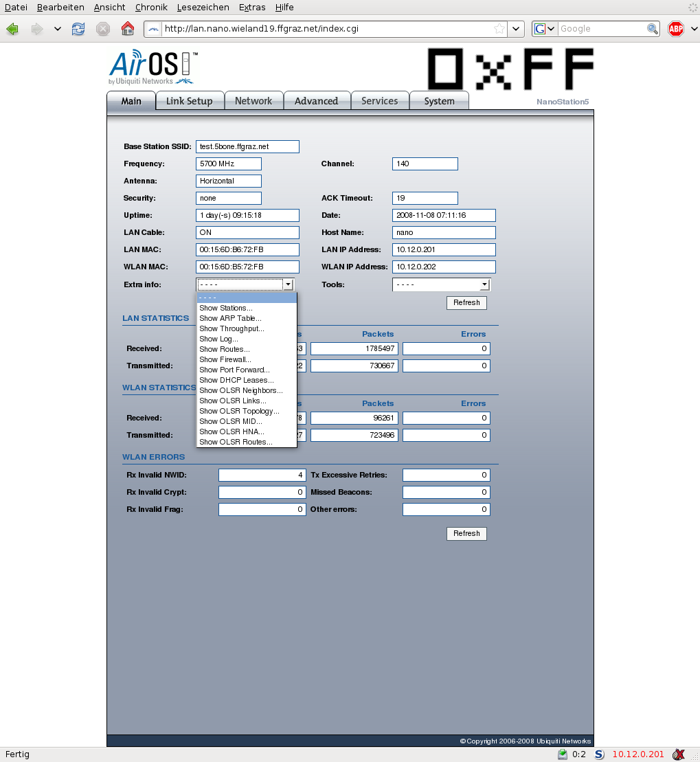Click the browser Back arrow icon
The image size is (700, 762).
pos(12,29)
